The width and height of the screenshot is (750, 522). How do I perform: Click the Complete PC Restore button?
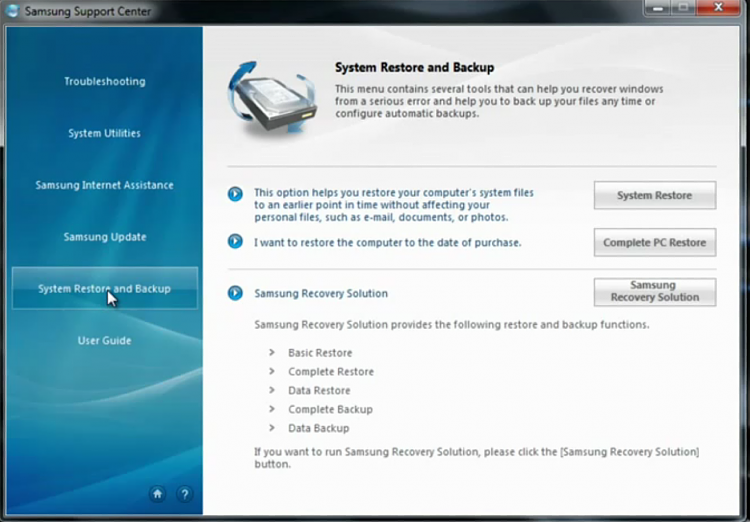click(655, 243)
